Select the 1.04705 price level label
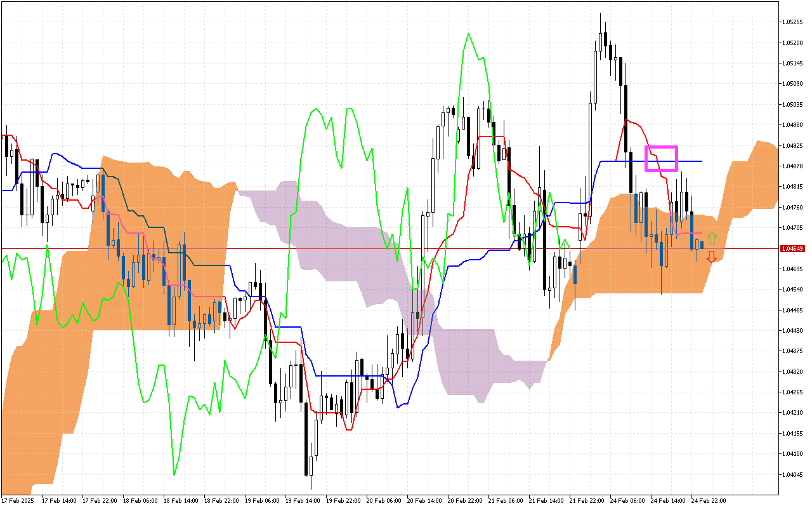The height and width of the screenshot is (508, 812). [x=793, y=228]
